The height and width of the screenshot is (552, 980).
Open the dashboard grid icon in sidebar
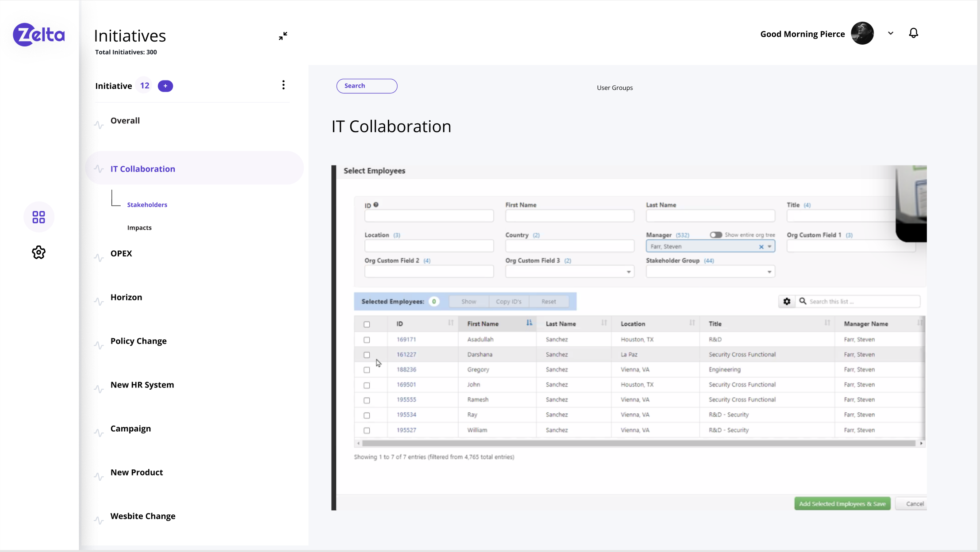[x=39, y=217]
